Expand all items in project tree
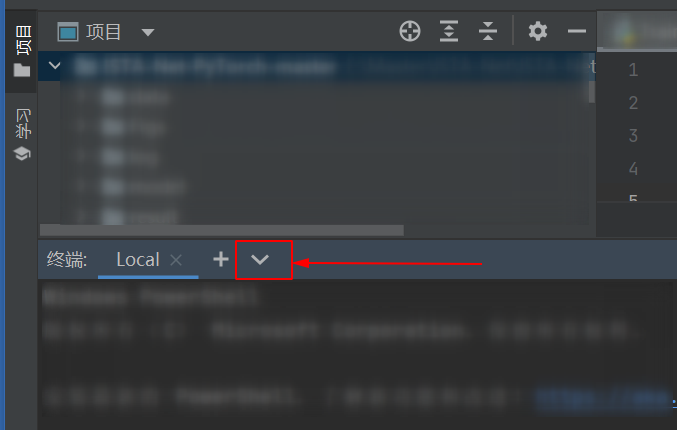The image size is (677, 430). point(449,31)
